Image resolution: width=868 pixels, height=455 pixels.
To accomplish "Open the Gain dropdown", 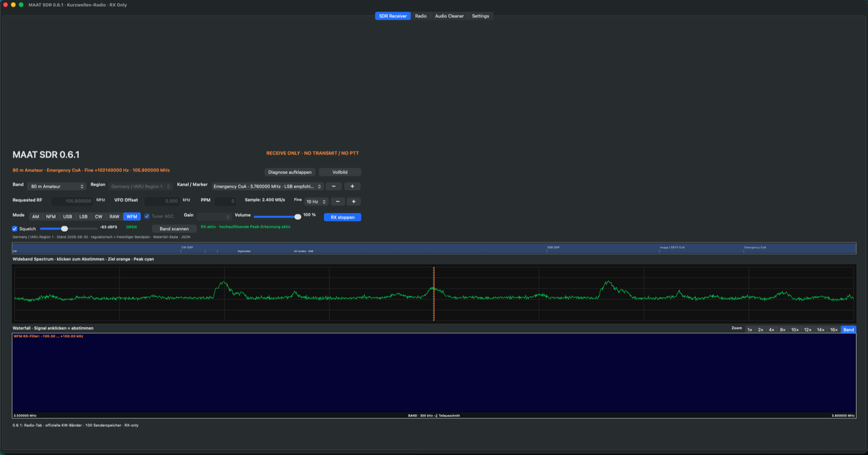I will (x=214, y=217).
